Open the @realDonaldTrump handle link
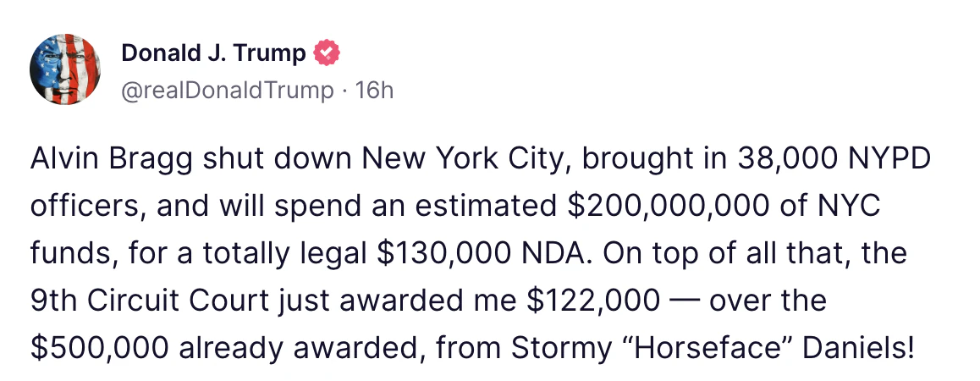The width and height of the screenshot is (980, 381). [228, 91]
